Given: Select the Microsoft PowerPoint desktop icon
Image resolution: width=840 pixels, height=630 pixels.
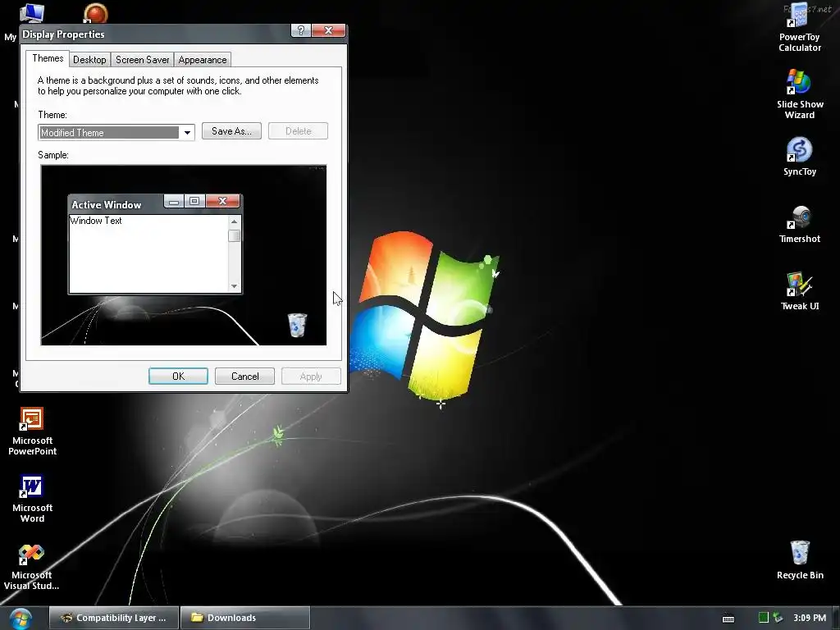Looking at the screenshot, I should 32,431.
